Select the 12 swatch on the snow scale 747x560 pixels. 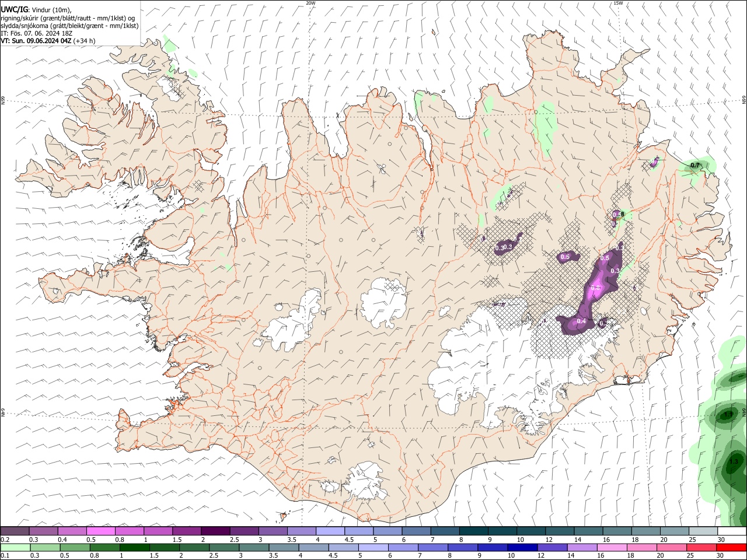click(x=560, y=531)
